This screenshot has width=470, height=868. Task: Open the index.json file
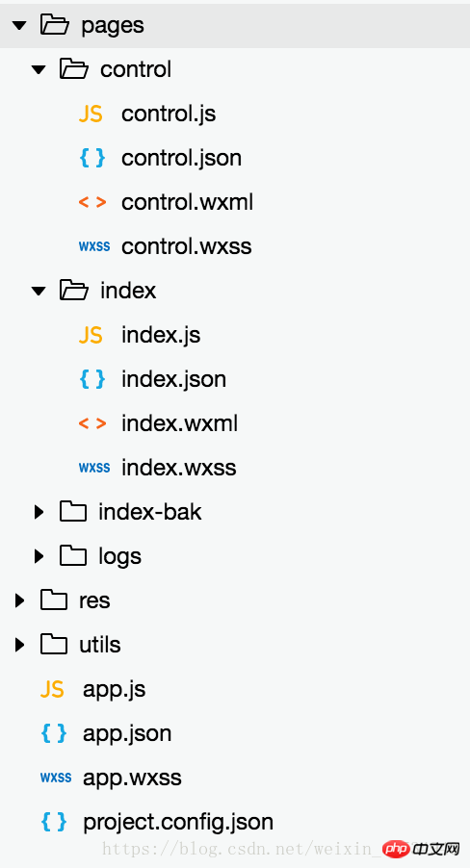point(173,379)
